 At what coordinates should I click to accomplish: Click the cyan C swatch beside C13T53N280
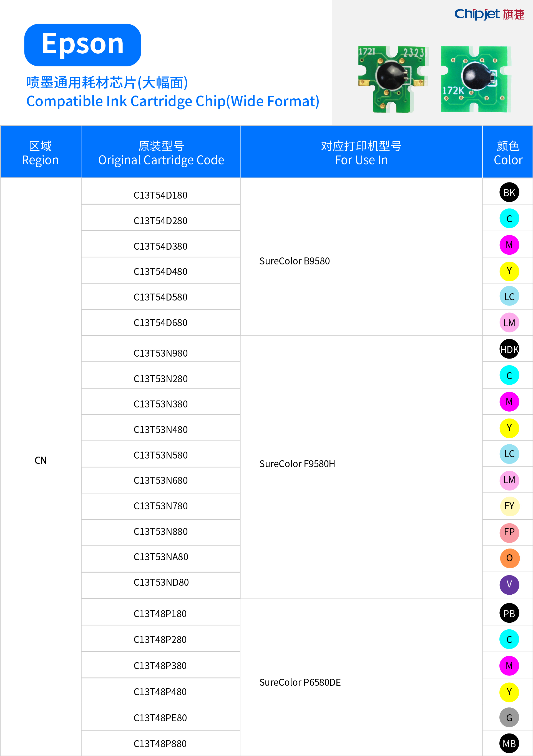tap(509, 376)
